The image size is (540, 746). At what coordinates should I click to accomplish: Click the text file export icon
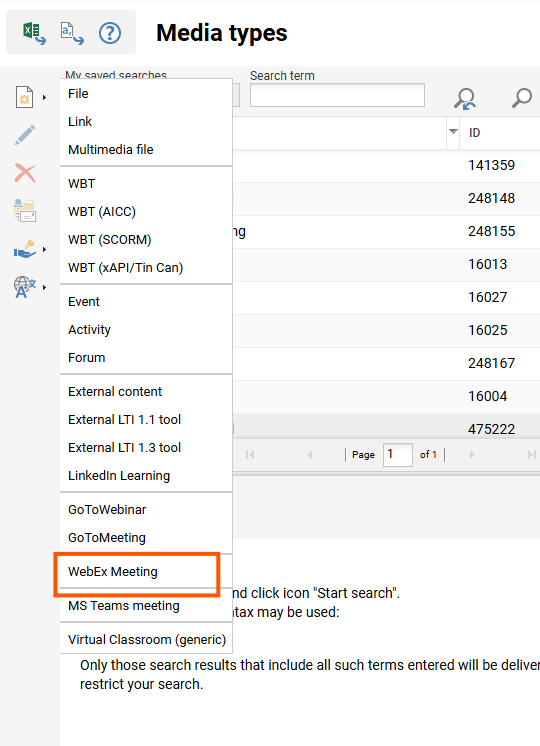click(x=72, y=33)
